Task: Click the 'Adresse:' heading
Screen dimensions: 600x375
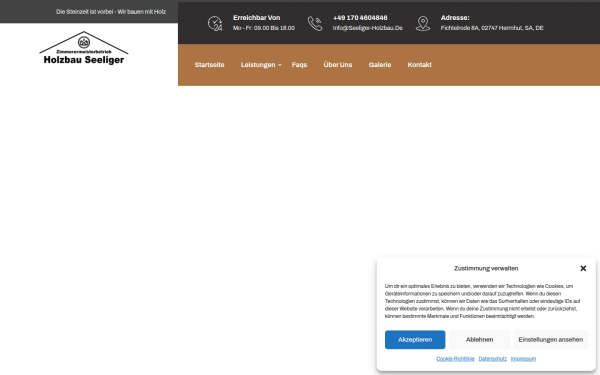Action: 455,18
